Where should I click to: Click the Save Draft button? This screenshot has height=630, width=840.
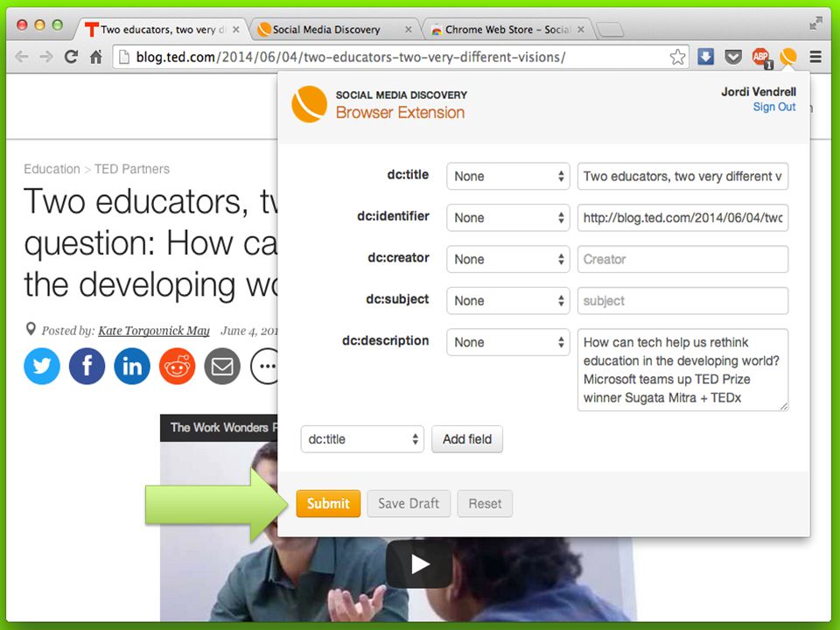tap(409, 504)
